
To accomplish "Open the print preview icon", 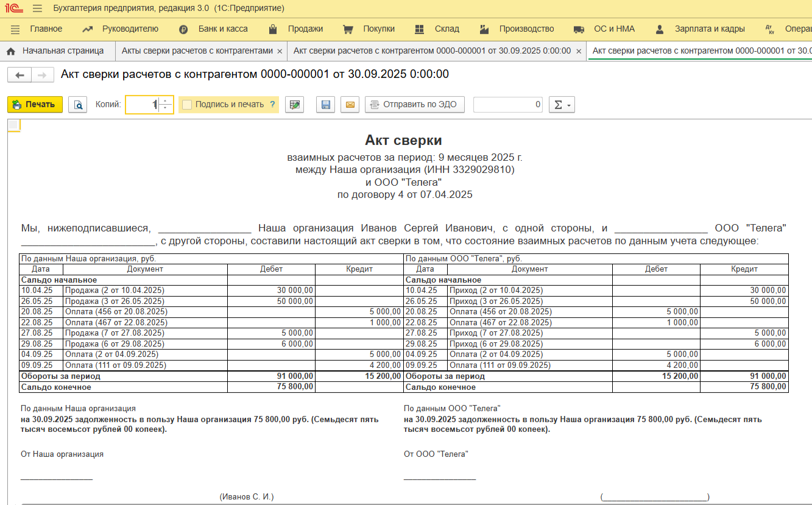I will coord(78,105).
